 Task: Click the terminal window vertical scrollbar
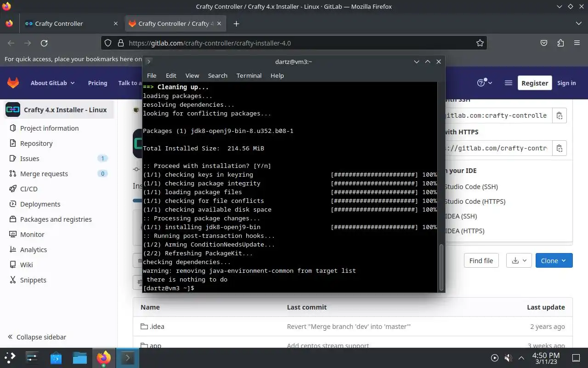coord(442,267)
